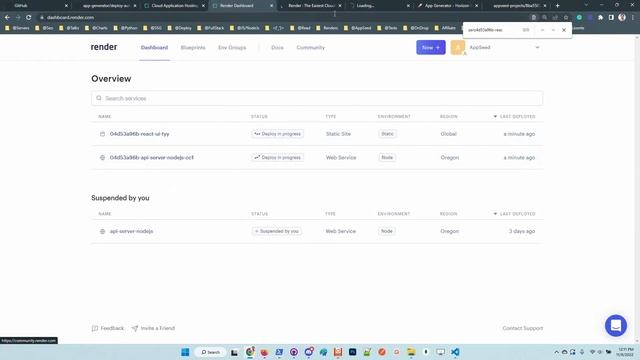Viewport: 640px width, 360px height.
Task: Open File Explorer from the taskbar
Action: click(411, 352)
